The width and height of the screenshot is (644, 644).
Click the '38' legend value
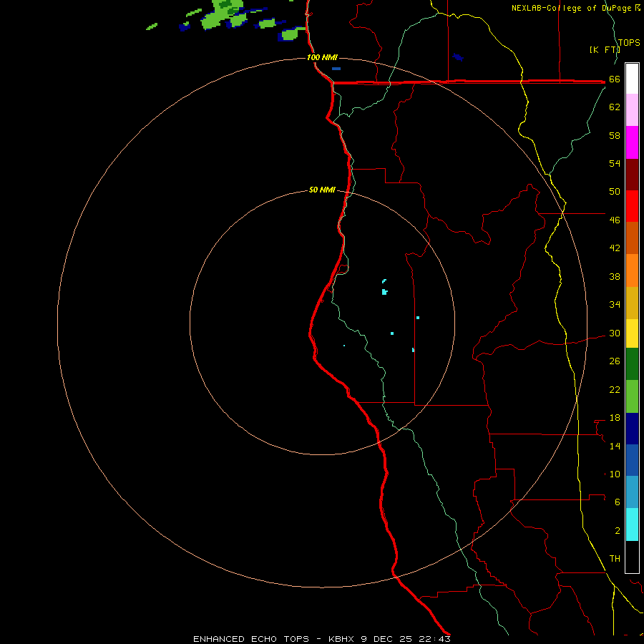[x=615, y=276]
